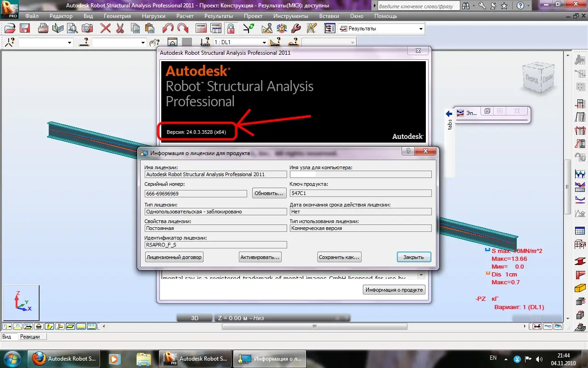588x368 pixels.
Task: Click the Print icon in the toolbar
Action: point(43,29)
